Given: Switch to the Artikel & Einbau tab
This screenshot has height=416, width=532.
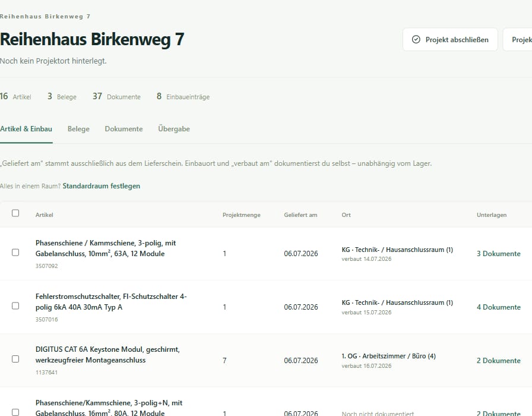Looking at the screenshot, I should point(26,129).
